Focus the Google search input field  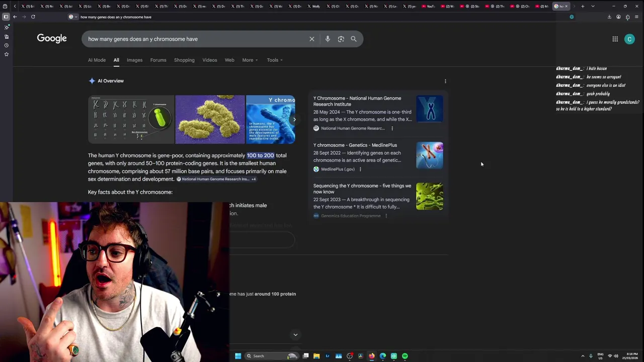click(x=196, y=39)
